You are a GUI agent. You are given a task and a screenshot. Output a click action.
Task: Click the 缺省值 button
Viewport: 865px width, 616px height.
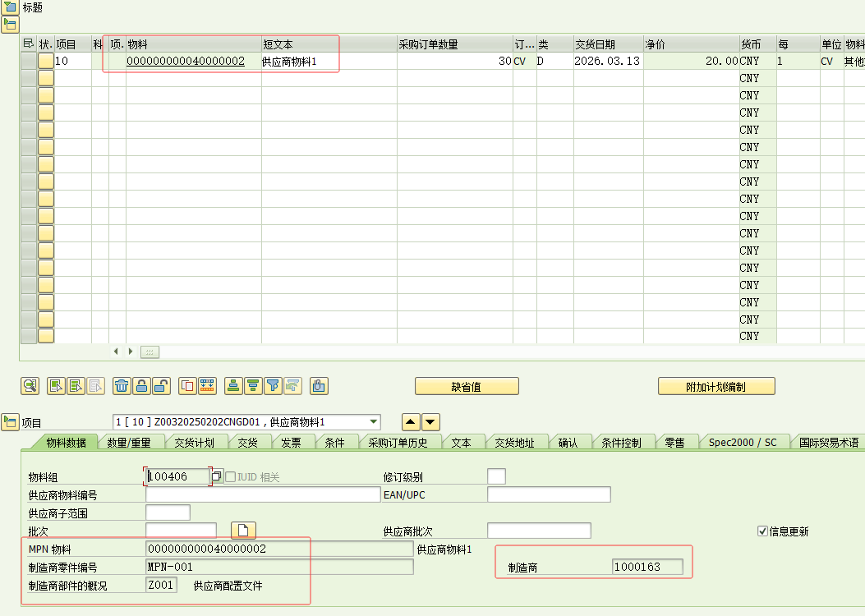tap(467, 387)
